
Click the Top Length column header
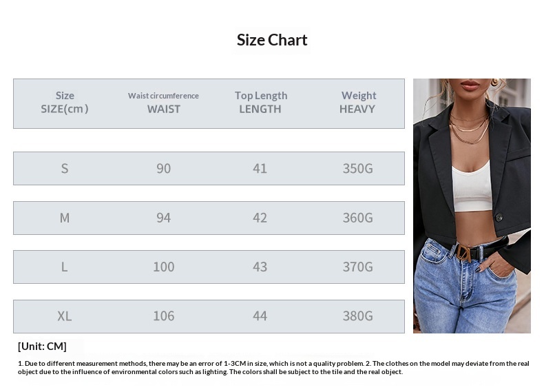(260, 103)
